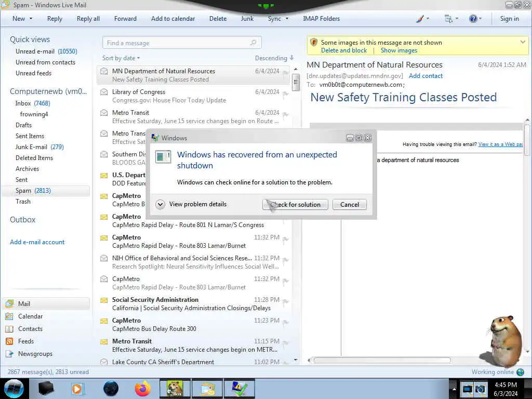The width and height of the screenshot is (532, 399).
Task: Select the Lake County CA Sheriff's Department message
Action: pos(193,362)
